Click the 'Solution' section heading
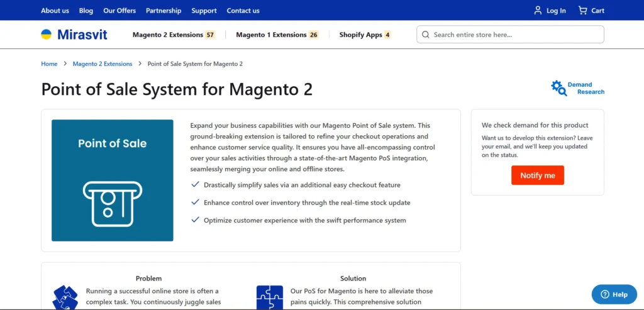 (x=353, y=279)
